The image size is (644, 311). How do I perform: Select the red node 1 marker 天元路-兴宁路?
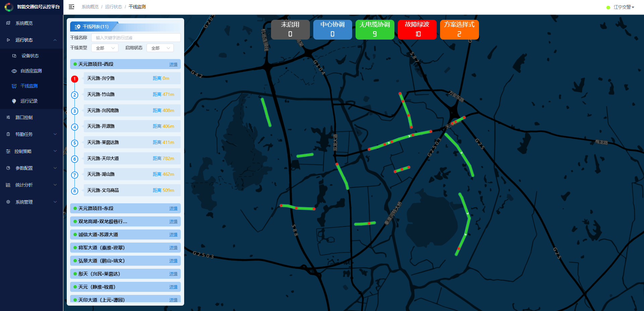(74, 79)
